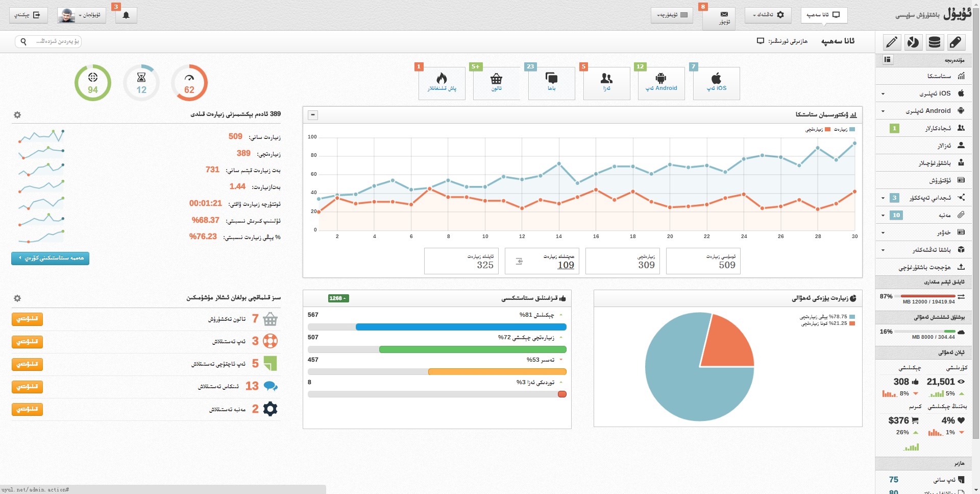Click the stat box showing 109
This screenshot has width=980, height=494.
[x=542, y=261]
